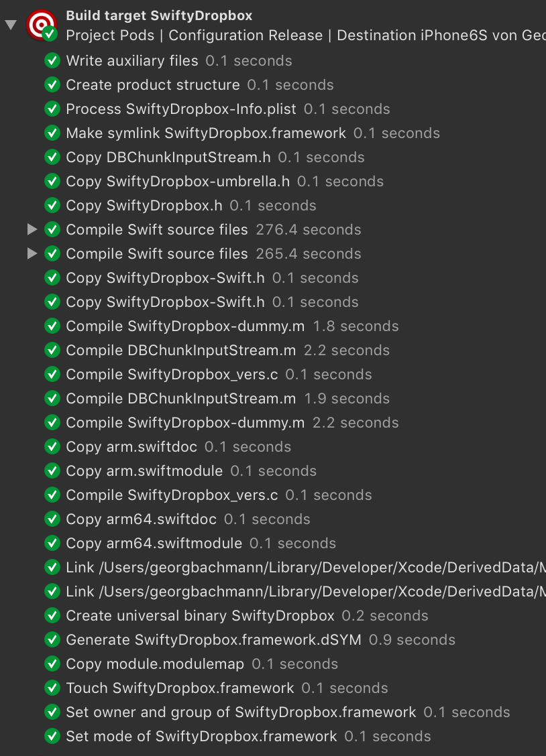Click the checkmark icon beside Create universal binary SwiftyDropbox

[52, 615]
